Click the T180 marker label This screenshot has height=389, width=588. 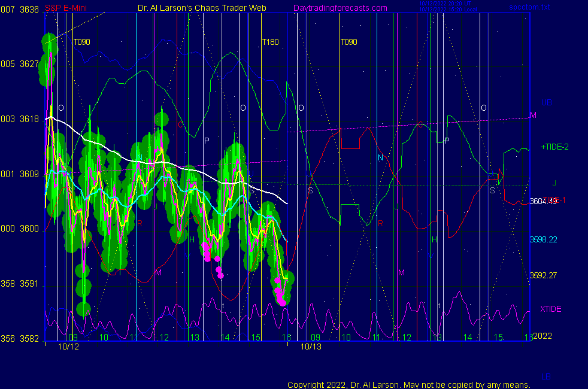(x=270, y=42)
